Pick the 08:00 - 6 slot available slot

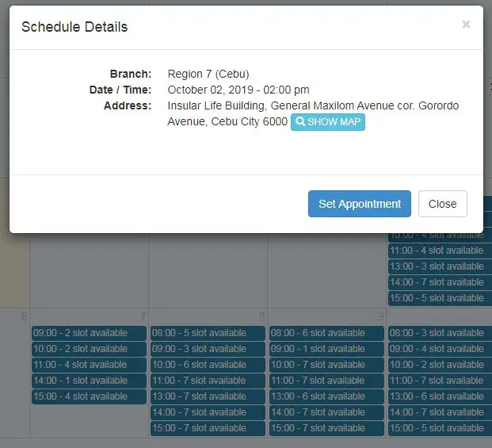tap(326, 333)
